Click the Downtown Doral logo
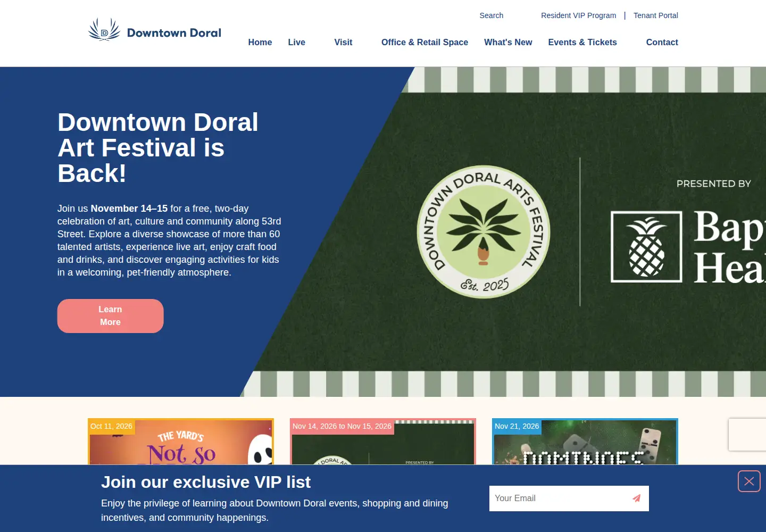This screenshot has height=532, width=766. click(154, 30)
